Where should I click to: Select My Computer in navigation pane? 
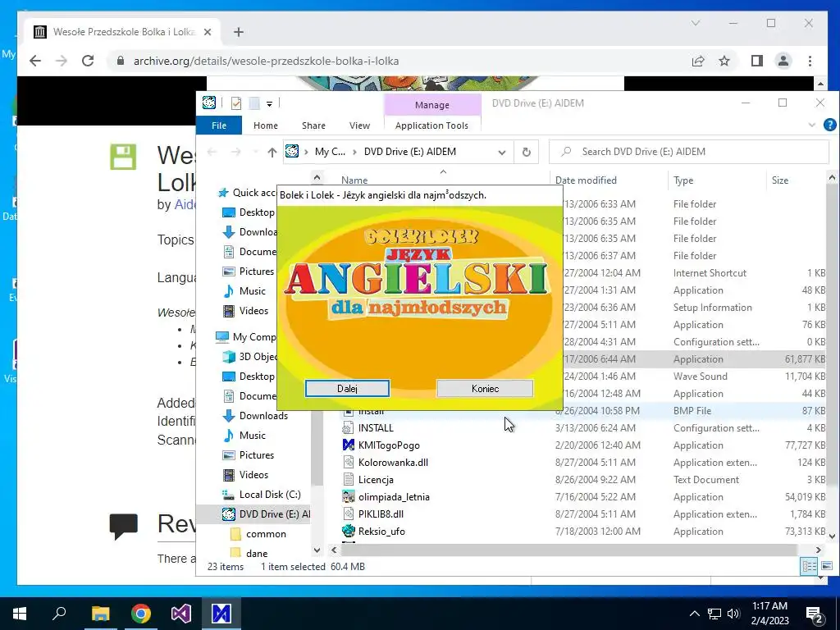[x=254, y=337]
